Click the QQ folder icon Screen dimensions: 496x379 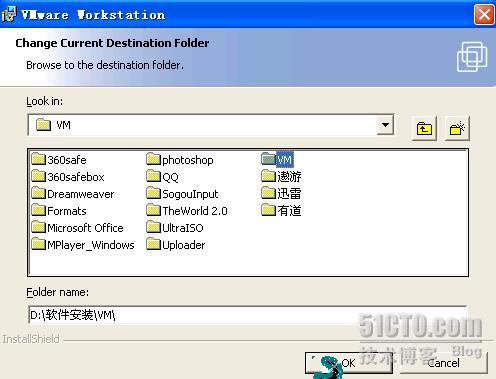(153, 176)
